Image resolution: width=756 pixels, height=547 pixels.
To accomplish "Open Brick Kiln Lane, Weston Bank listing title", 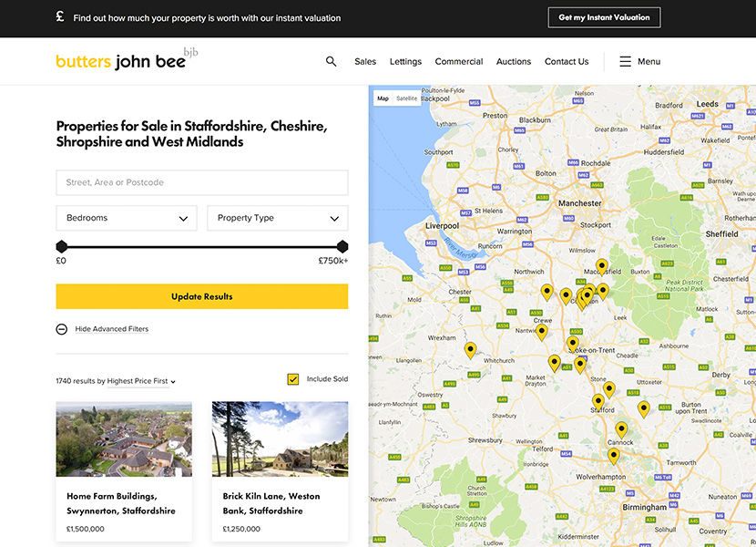I will pyautogui.click(x=271, y=503).
